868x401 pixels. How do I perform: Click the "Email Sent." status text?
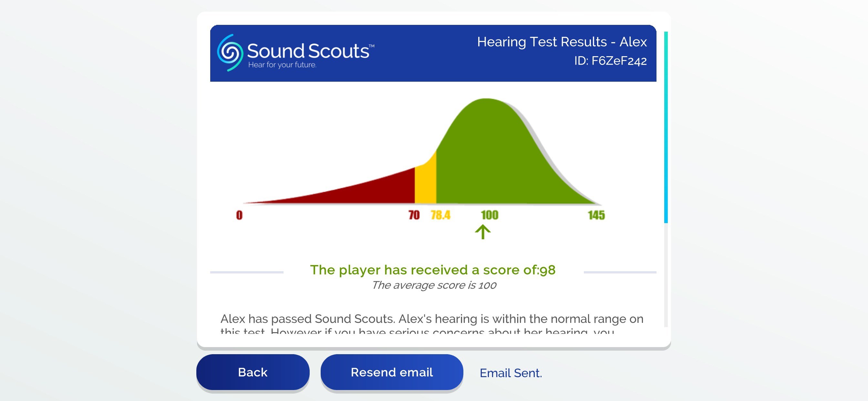coord(511,373)
